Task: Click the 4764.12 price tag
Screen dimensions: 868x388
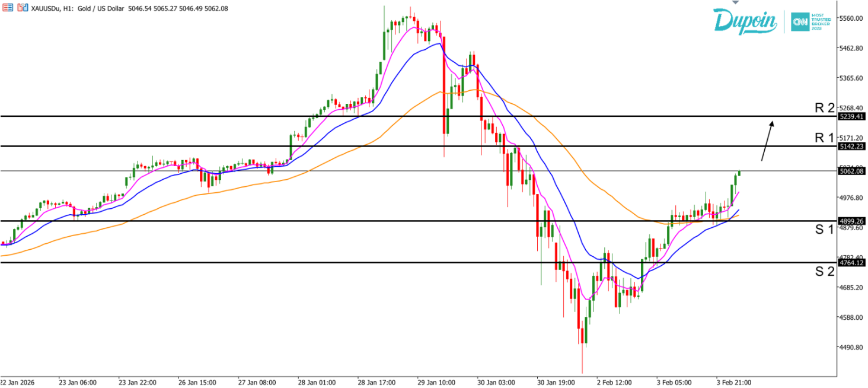Action: (852, 262)
